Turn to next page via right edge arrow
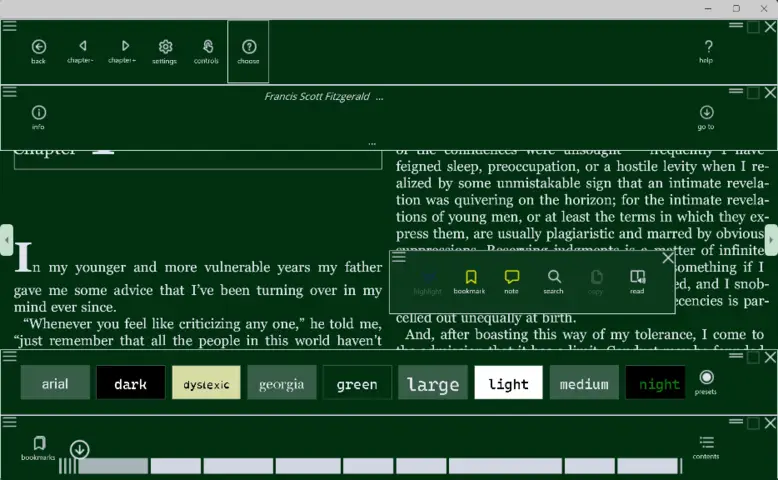Image resolution: width=778 pixels, height=480 pixels. pos(771,240)
